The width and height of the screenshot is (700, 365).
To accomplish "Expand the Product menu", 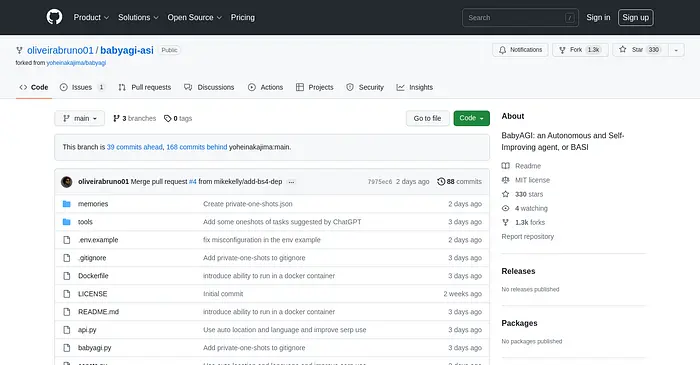I will (91, 17).
